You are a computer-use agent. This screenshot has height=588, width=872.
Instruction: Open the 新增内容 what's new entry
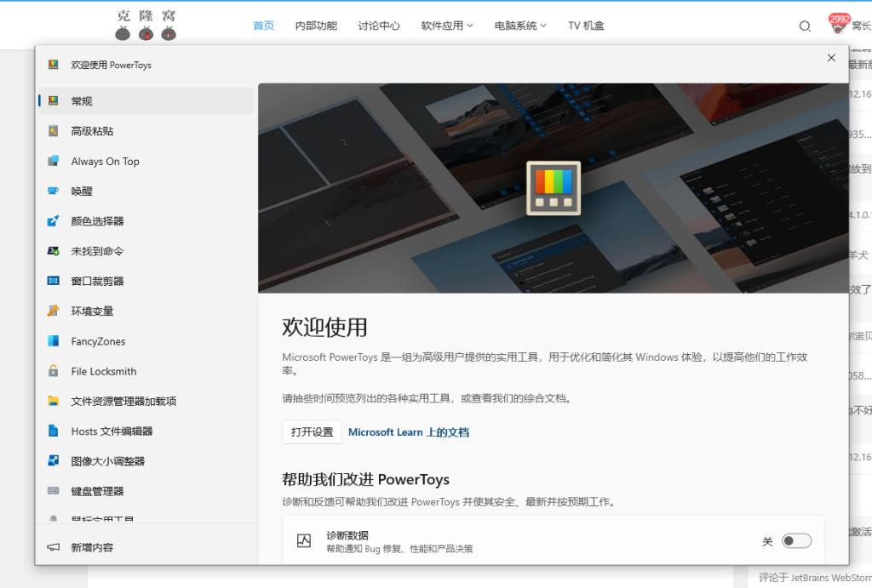pyautogui.click(x=146, y=547)
